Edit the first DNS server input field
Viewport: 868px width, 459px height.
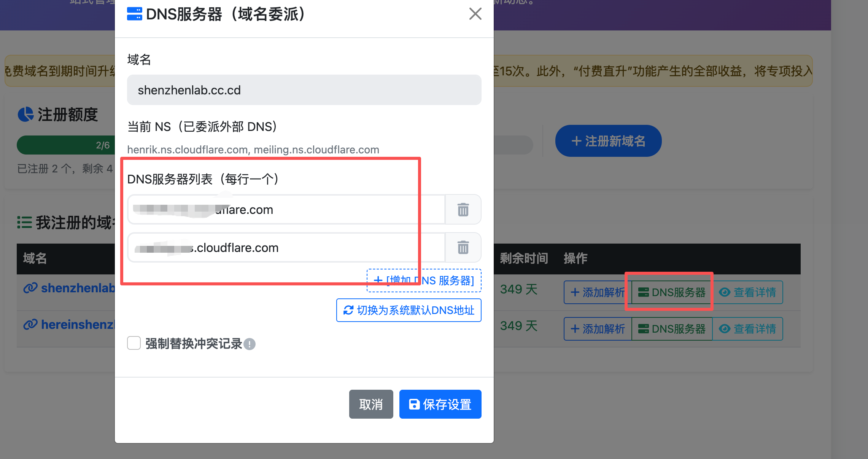point(286,210)
